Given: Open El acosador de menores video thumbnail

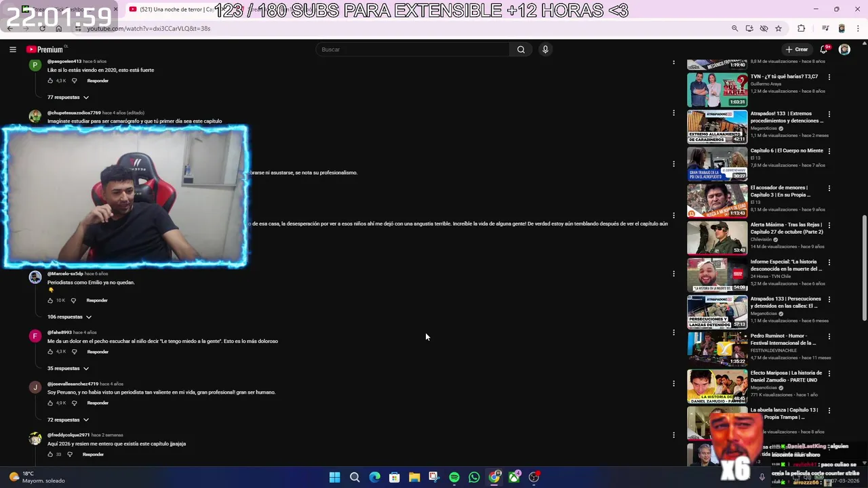Looking at the screenshot, I should [717, 200].
